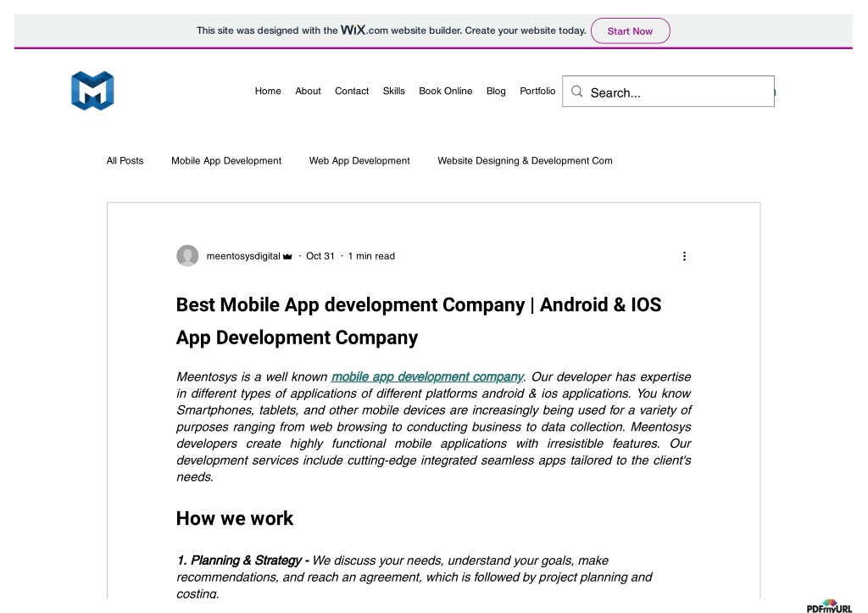This screenshot has width=868, height=613.
Task: Click the post title heading
Action: [419, 321]
